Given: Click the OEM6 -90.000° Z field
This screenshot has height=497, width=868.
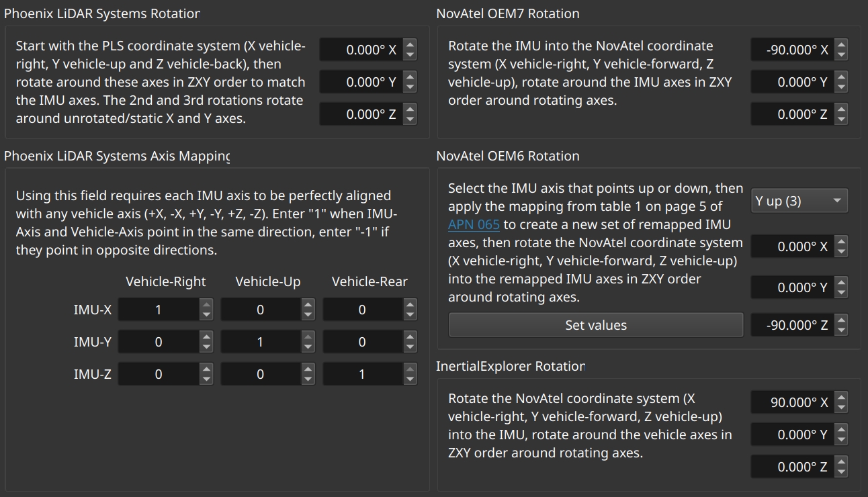Looking at the screenshot, I should [792, 325].
